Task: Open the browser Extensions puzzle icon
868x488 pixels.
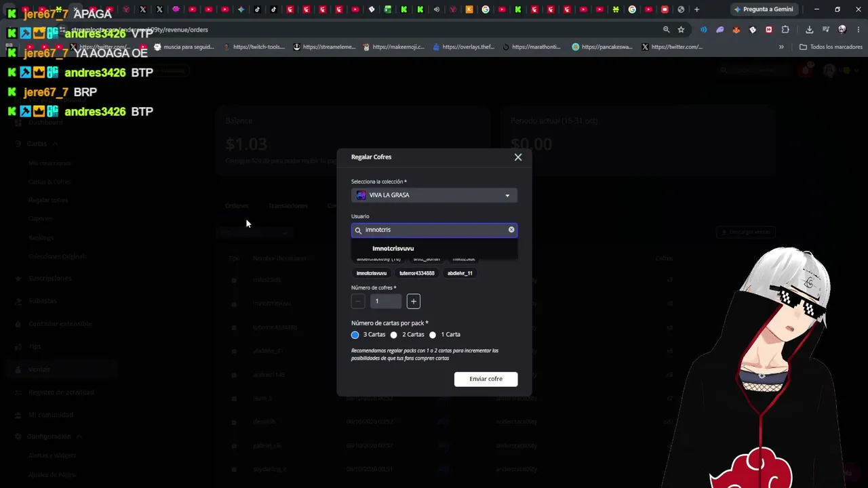Action: click(785, 30)
